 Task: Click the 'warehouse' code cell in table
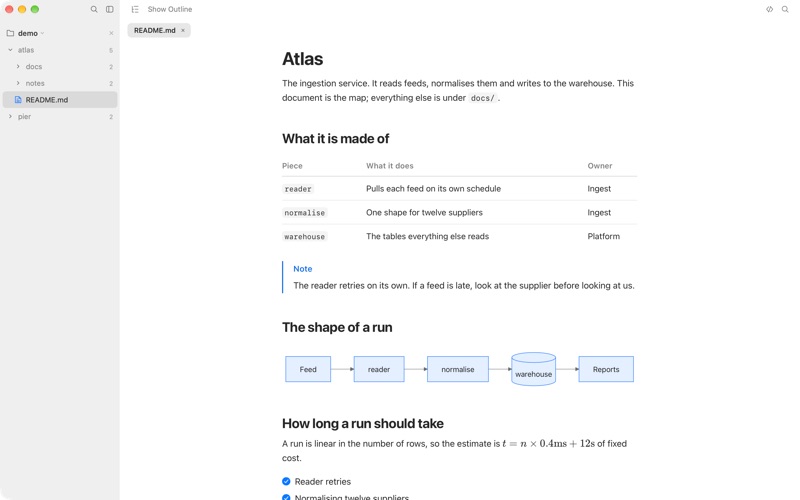(x=305, y=237)
